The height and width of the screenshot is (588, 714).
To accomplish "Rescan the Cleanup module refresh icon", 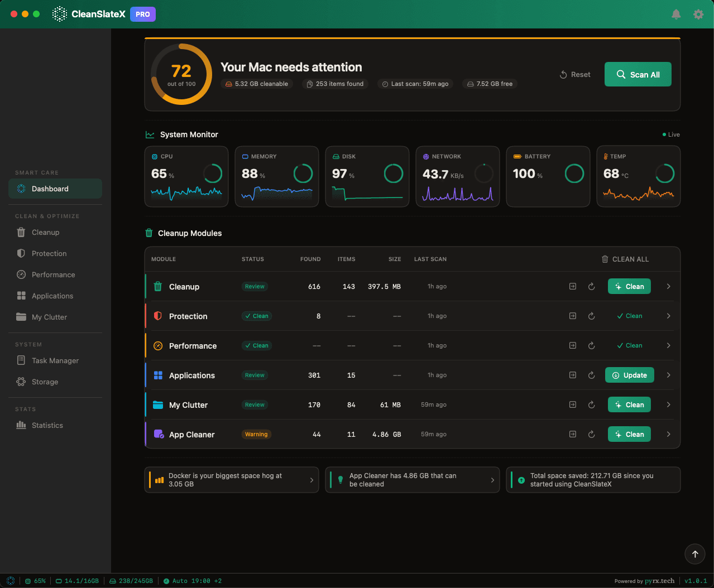I will click(x=591, y=286).
